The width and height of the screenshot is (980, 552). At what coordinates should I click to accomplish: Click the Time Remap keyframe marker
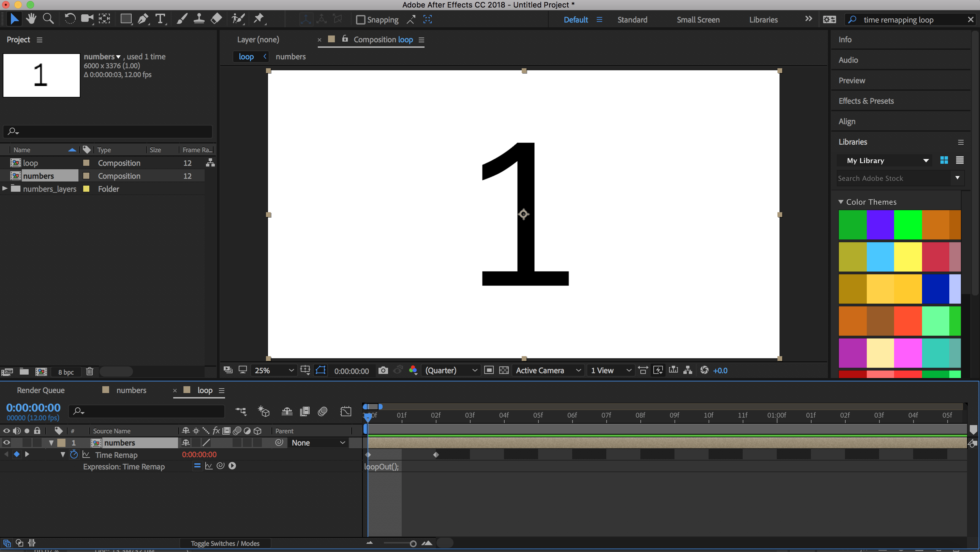368,454
